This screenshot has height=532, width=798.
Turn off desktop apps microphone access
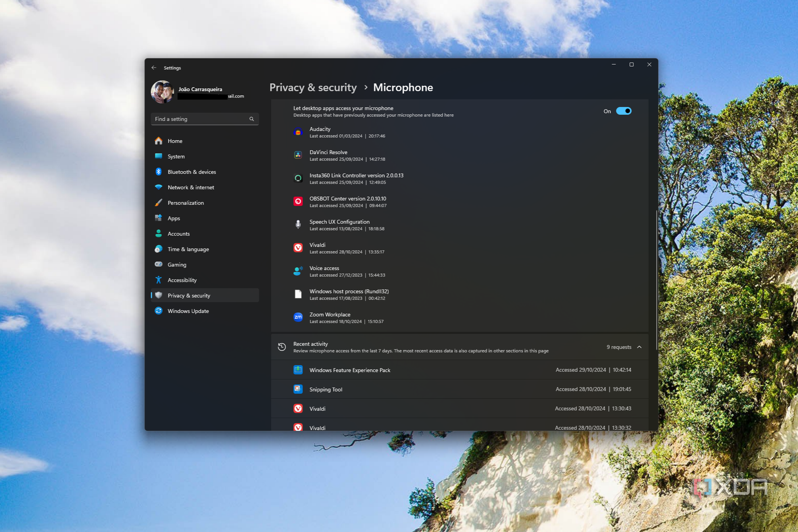point(624,111)
